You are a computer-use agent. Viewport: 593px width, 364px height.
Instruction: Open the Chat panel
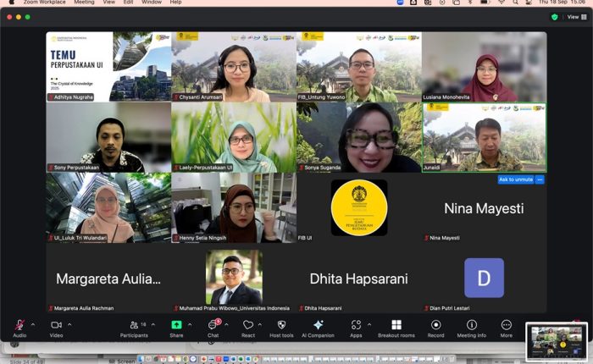(x=213, y=326)
